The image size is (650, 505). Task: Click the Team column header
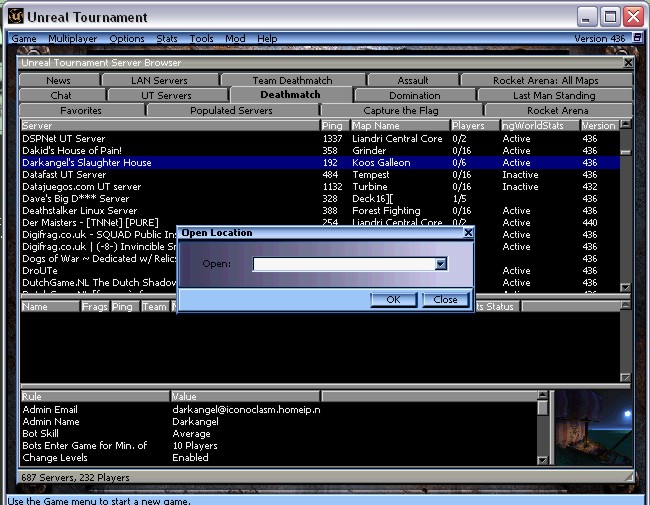click(x=155, y=306)
